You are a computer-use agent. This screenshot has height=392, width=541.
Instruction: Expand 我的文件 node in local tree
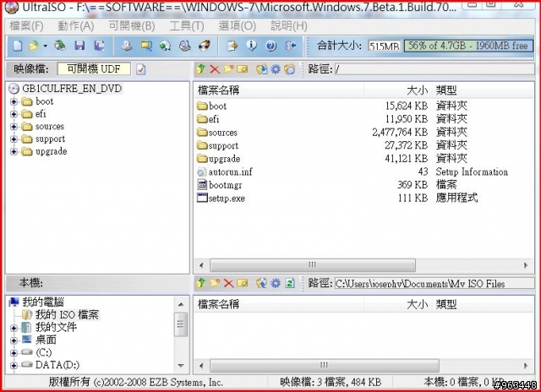(x=14, y=328)
